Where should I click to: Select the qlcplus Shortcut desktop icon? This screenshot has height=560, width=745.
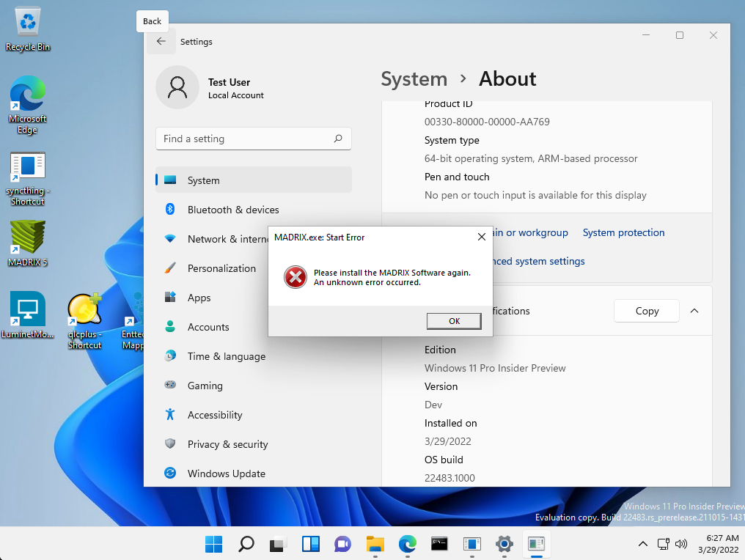pos(84,321)
